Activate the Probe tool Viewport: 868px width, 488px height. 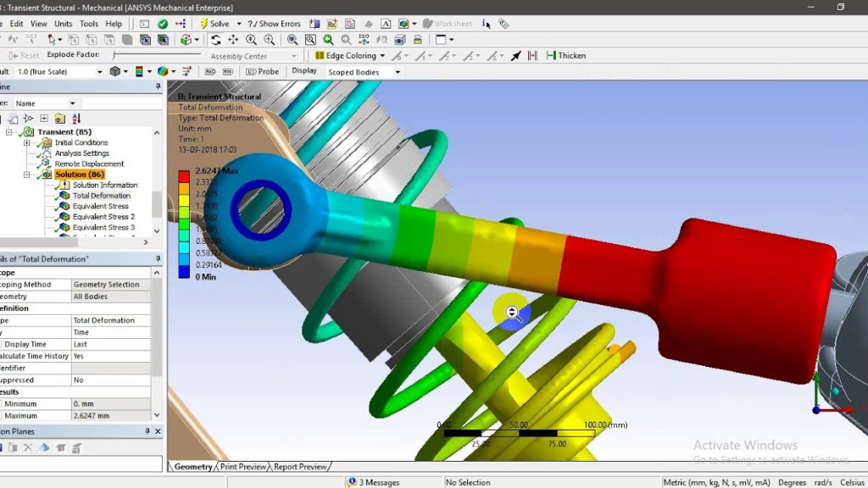(x=263, y=71)
